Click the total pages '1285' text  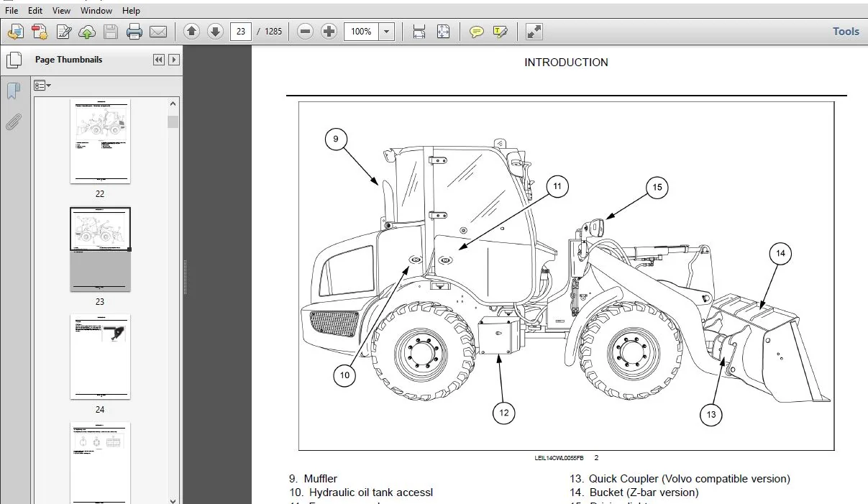[x=273, y=32]
